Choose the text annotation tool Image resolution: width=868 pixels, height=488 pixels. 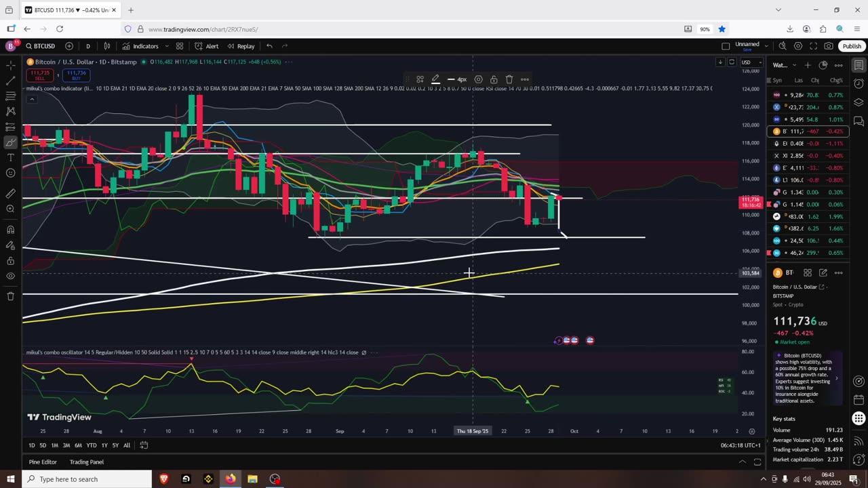coord(10,157)
